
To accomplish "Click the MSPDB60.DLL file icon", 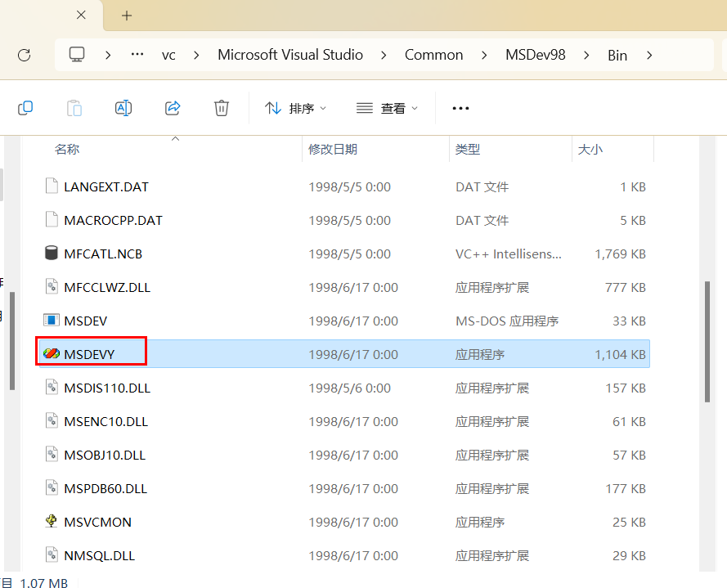I will point(52,488).
